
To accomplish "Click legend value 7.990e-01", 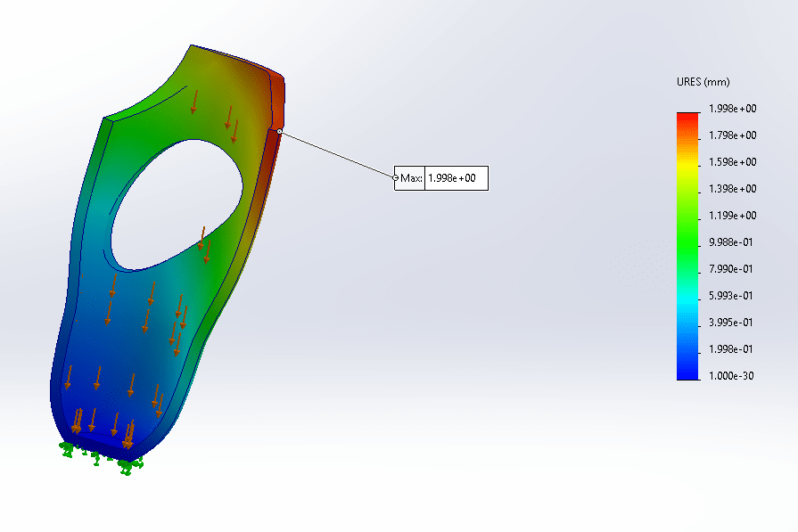I will click(731, 269).
